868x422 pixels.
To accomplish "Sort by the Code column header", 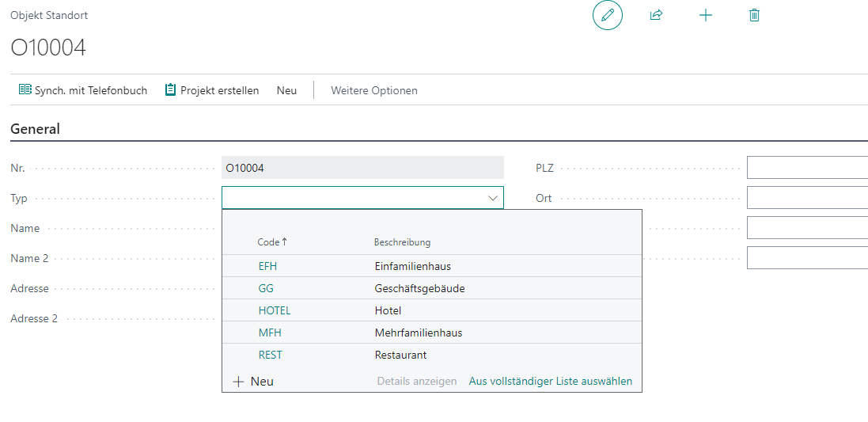I will point(272,242).
